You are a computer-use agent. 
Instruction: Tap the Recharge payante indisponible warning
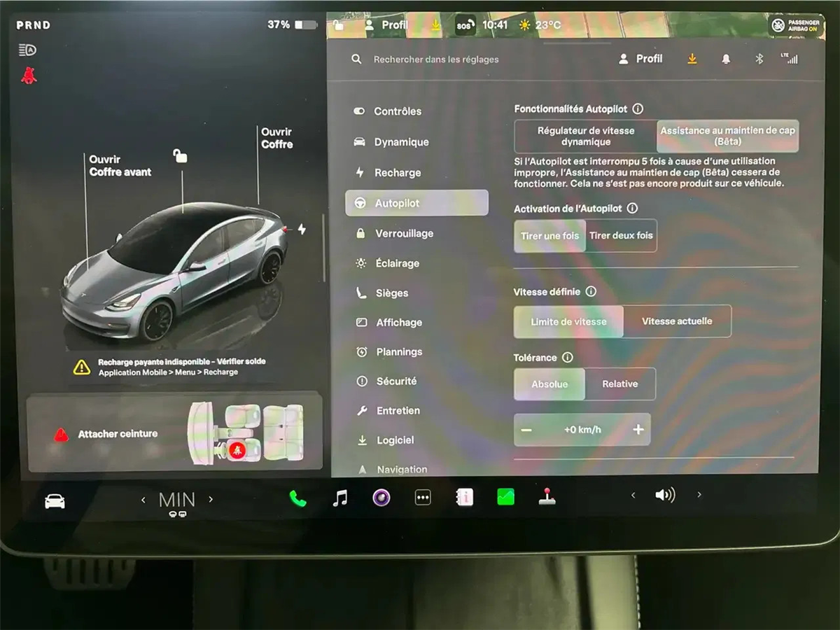click(x=170, y=367)
